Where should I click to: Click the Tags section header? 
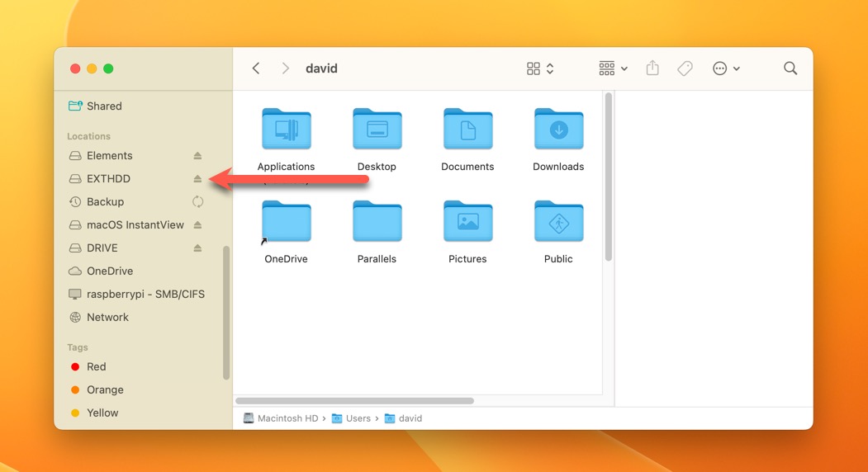[x=78, y=347]
